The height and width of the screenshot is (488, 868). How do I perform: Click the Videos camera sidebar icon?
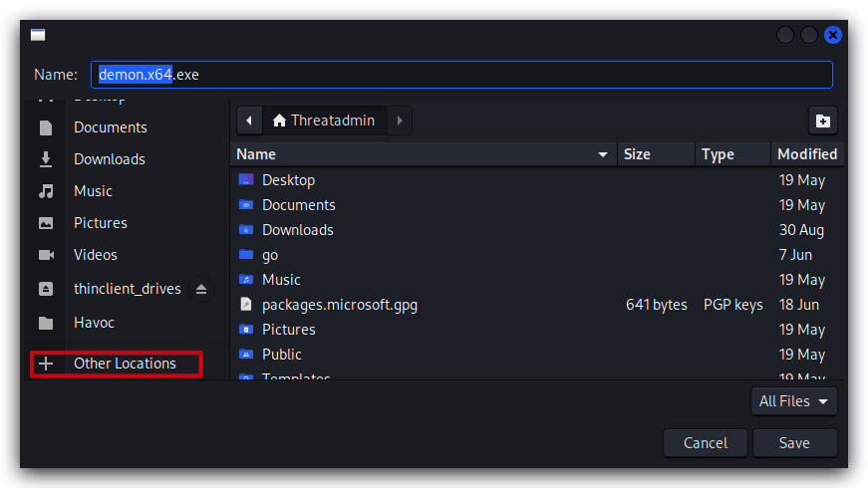click(46, 255)
